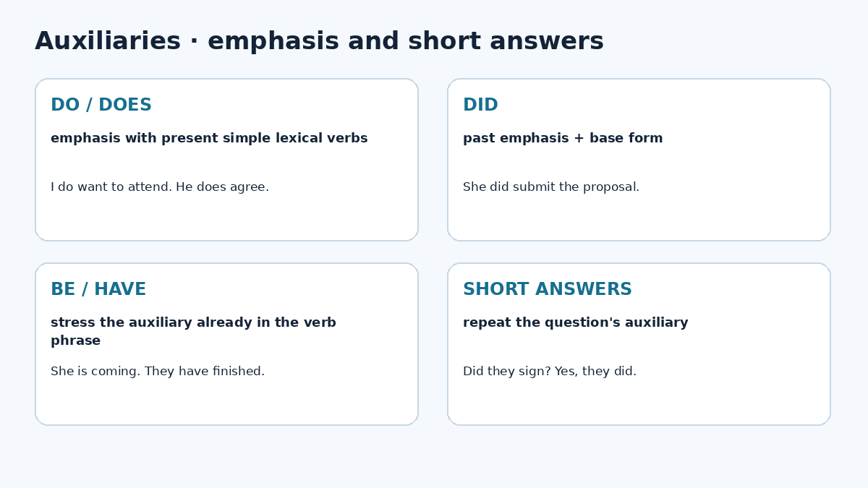Click example sentence 'He does agree.'
This screenshot has height=488, width=868.
coord(222,187)
